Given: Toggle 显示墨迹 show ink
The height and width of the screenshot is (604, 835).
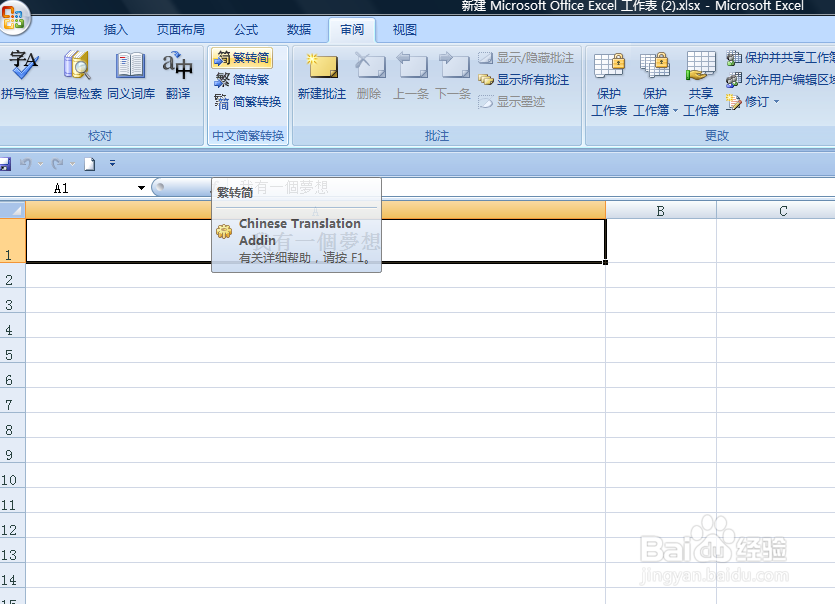Looking at the screenshot, I should 511,102.
